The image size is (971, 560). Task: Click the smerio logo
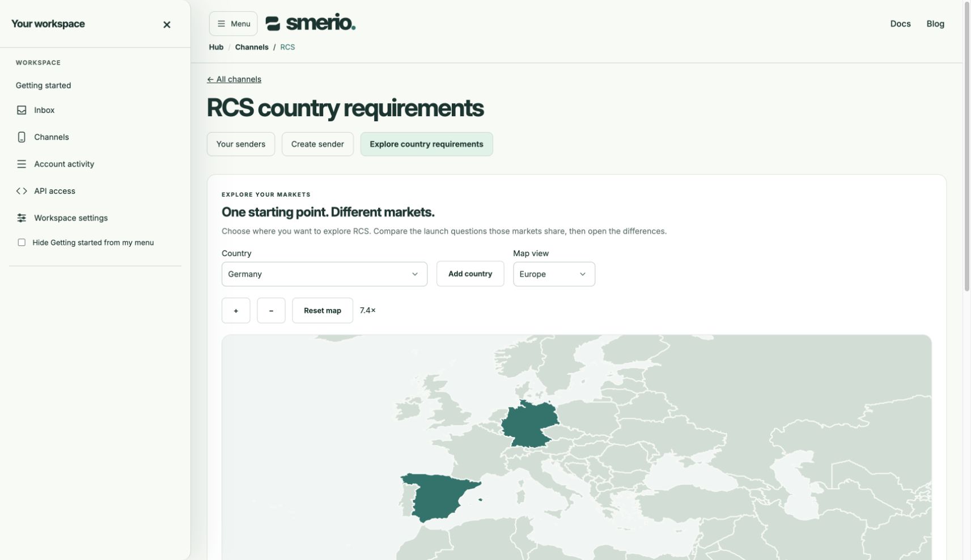point(311,23)
